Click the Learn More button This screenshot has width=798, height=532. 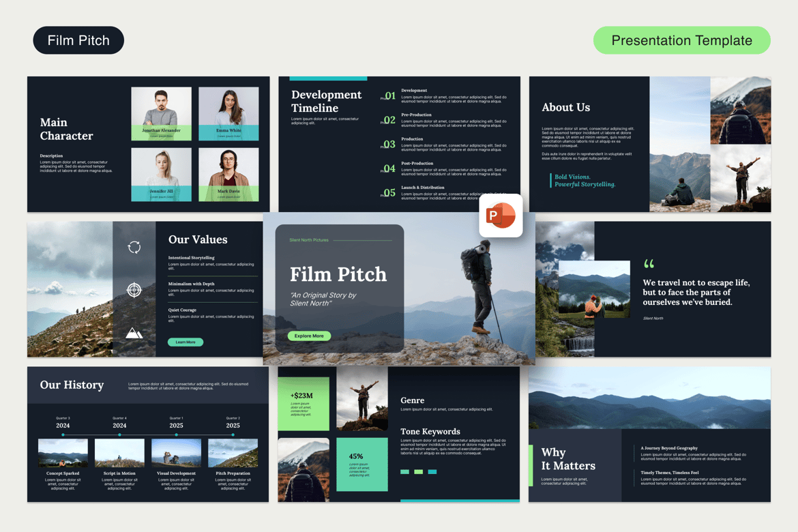tap(186, 342)
